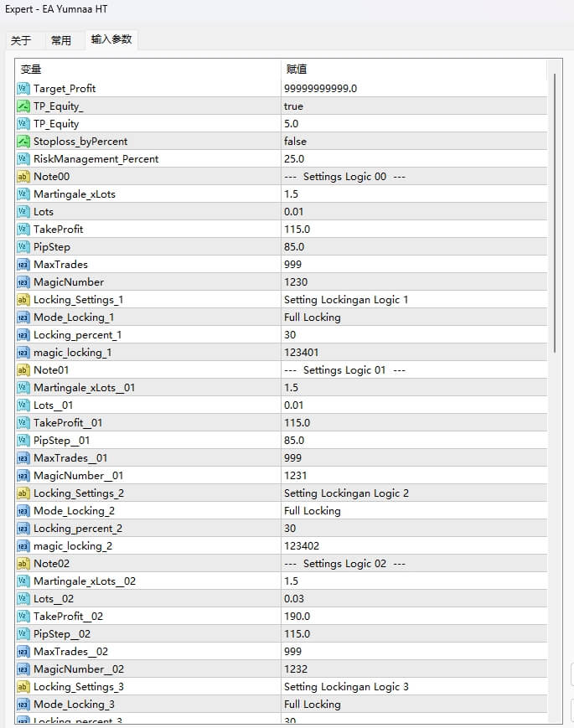574x728 pixels.
Task: Click the MaxTrades integer type icon
Action: (x=23, y=265)
